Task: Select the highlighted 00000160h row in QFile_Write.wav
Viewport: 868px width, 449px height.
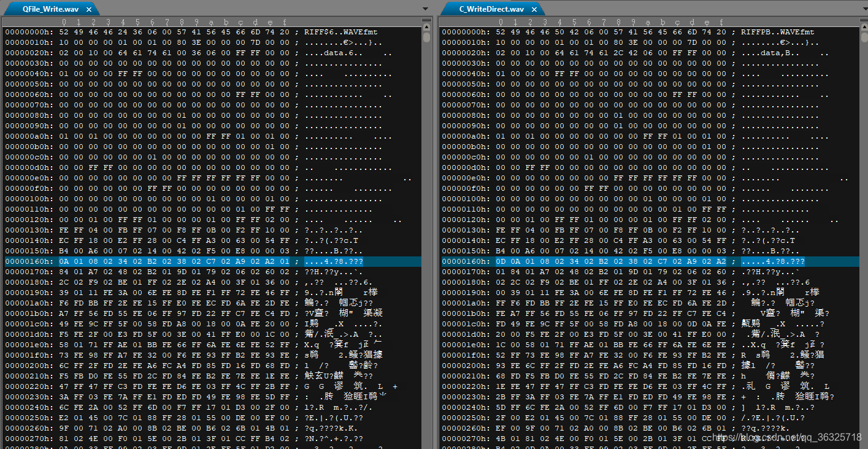Action: [212, 261]
